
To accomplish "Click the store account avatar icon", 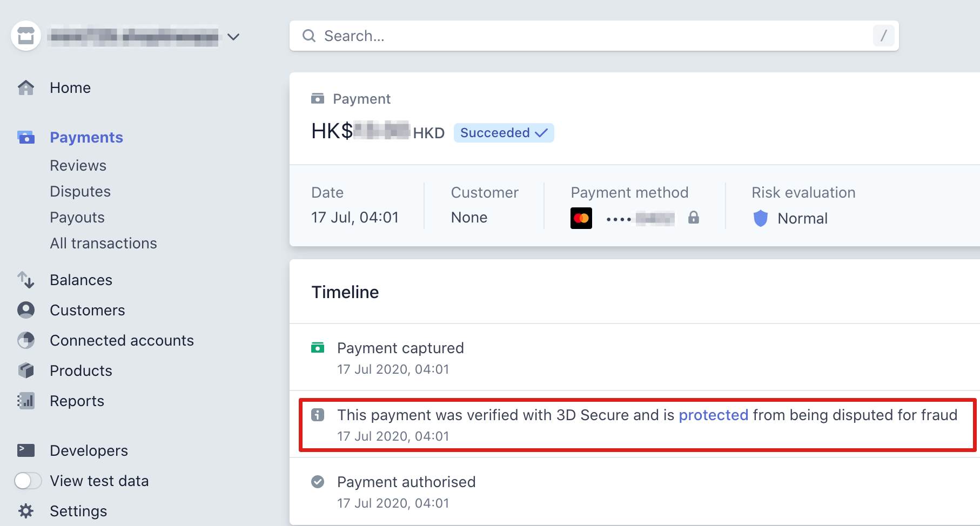I will (26, 36).
